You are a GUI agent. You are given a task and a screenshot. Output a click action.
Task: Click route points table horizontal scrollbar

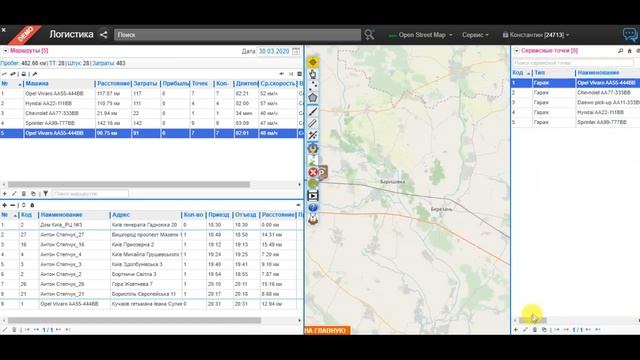click(134, 320)
